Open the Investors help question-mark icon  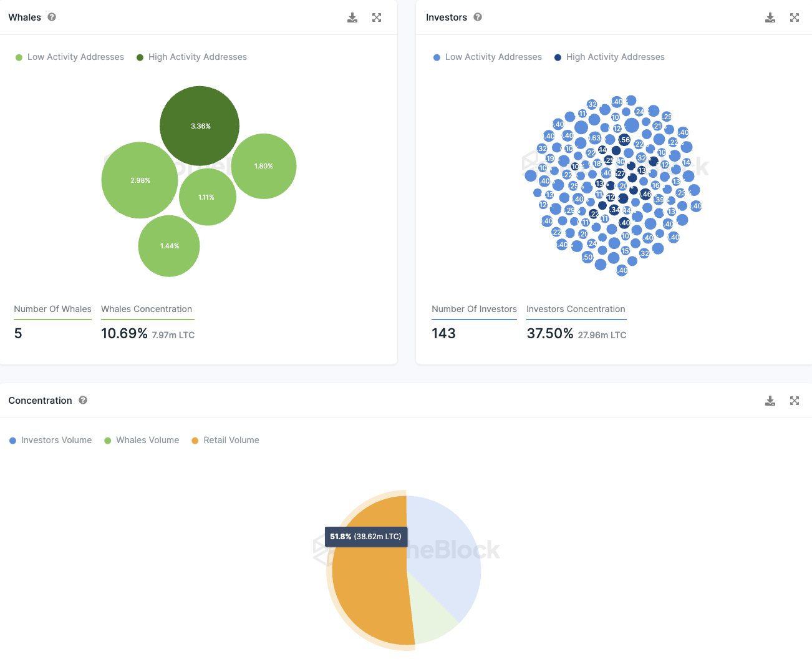[x=478, y=17]
